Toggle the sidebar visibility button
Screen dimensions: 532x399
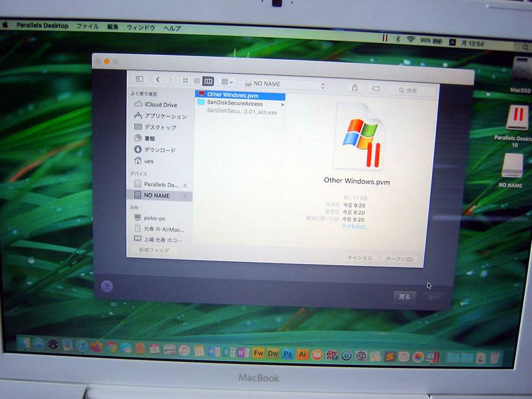140,79
